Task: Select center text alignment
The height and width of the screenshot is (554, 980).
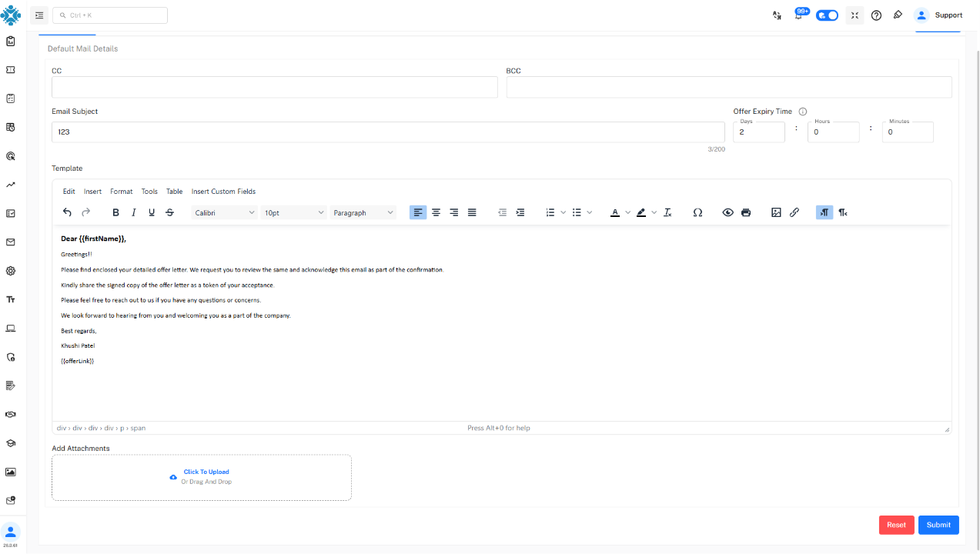Action: click(x=436, y=212)
